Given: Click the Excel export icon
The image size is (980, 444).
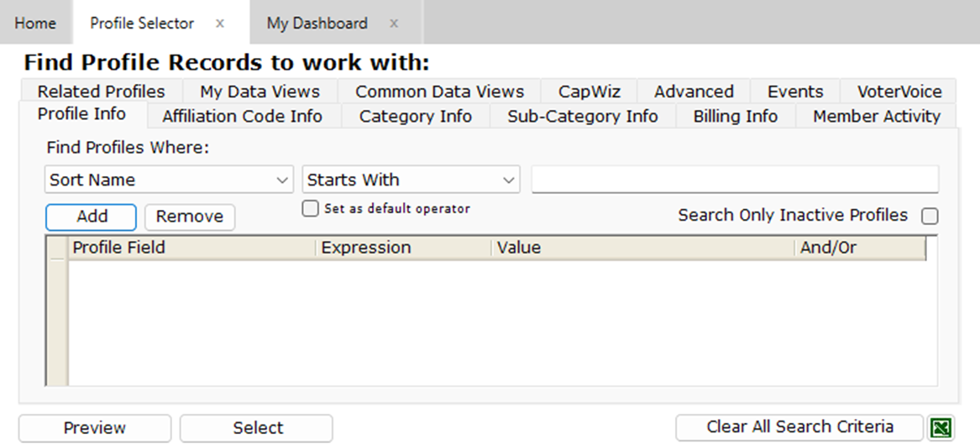Looking at the screenshot, I should pos(941,428).
